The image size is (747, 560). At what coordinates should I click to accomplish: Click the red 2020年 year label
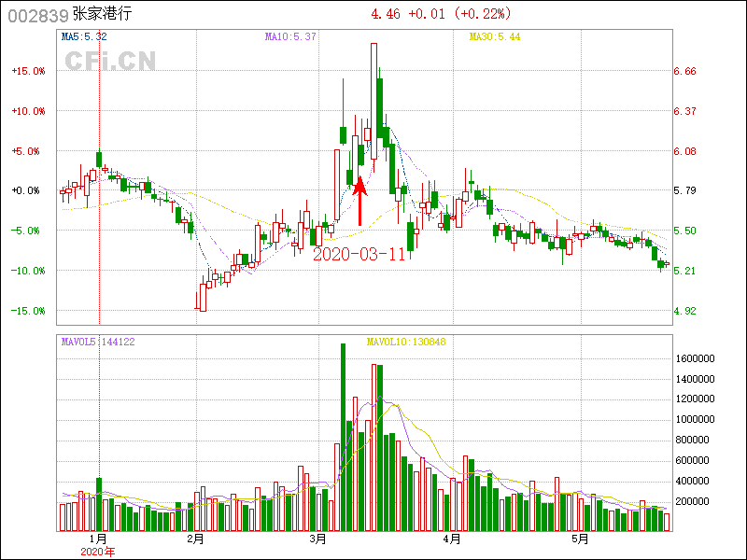click(98, 552)
